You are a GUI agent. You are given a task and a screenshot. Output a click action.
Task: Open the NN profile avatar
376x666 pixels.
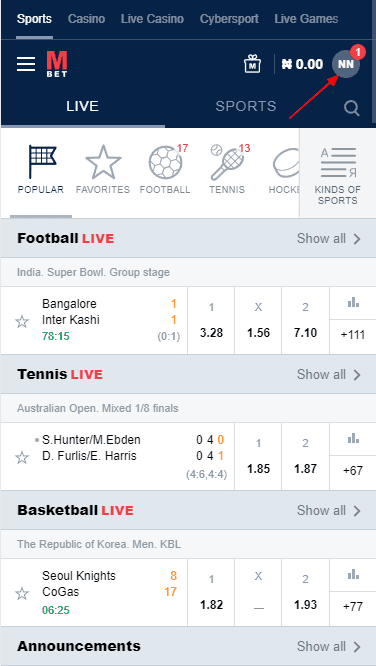click(x=346, y=64)
